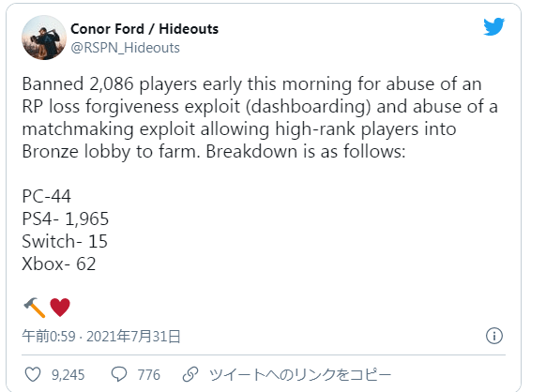546x392 pixels.
Task: Open the tweet timestamp 午前0:59 · 2021年7月31日
Action: 101,337
